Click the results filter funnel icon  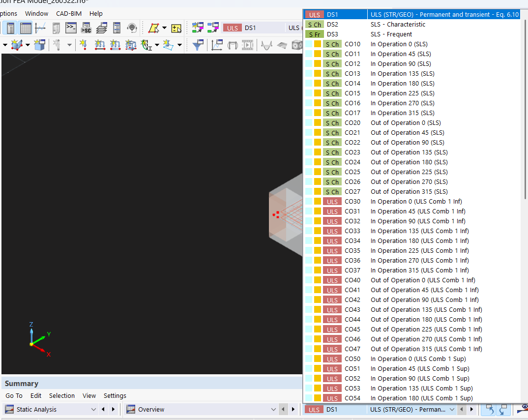[198, 44]
